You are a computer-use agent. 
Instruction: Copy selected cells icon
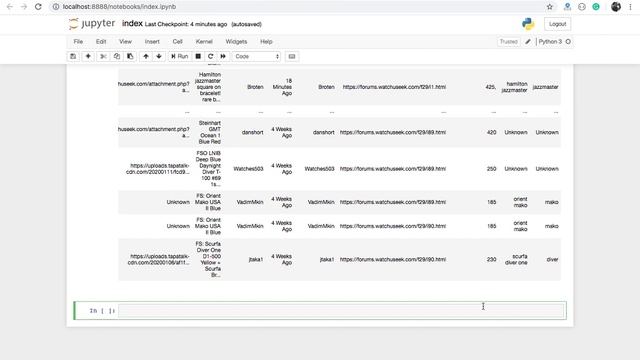pyautogui.click(x=117, y=56)
